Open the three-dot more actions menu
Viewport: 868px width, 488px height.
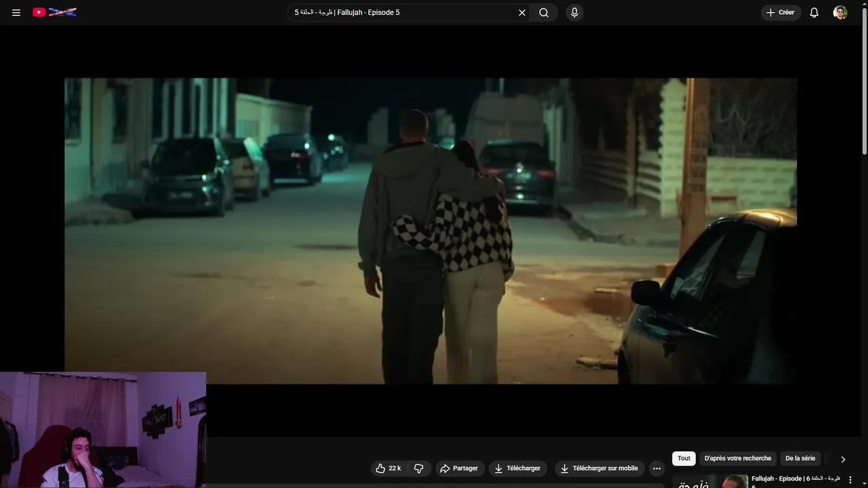tap(656, 468)
